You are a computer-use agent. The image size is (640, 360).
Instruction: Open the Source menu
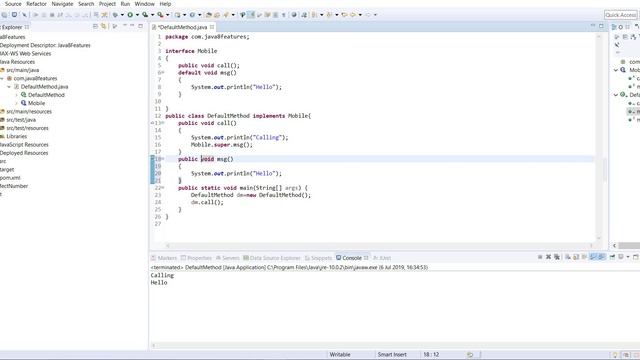click(x=13, y=4)
